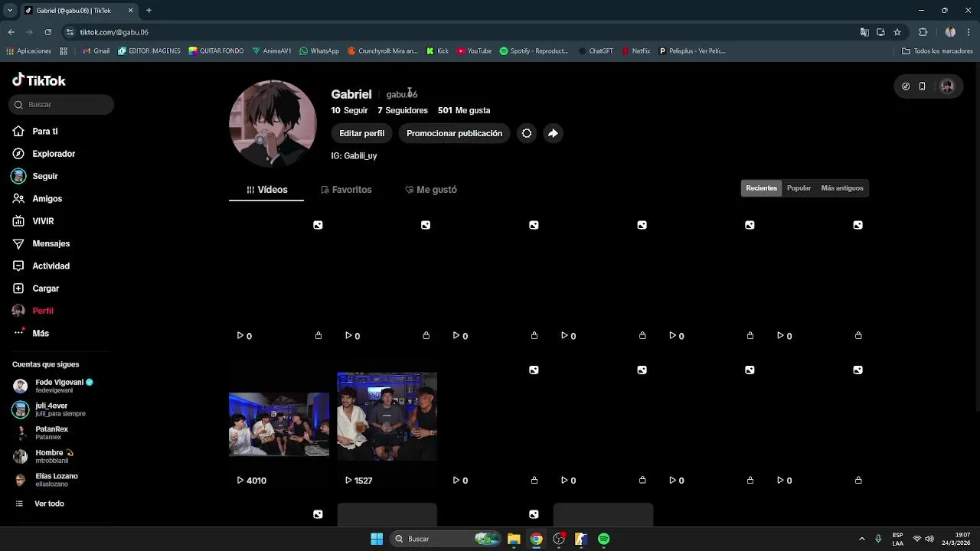This screenshot has width=980, height=551.
Task: Bookmark this page with star icon
Action: click(x=897, y=32)
